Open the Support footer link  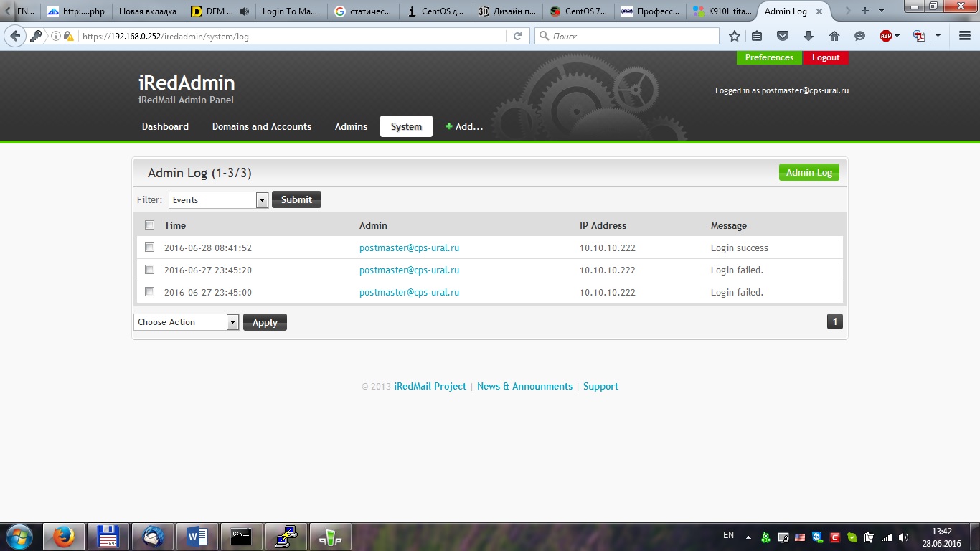[x=600, y=386]
